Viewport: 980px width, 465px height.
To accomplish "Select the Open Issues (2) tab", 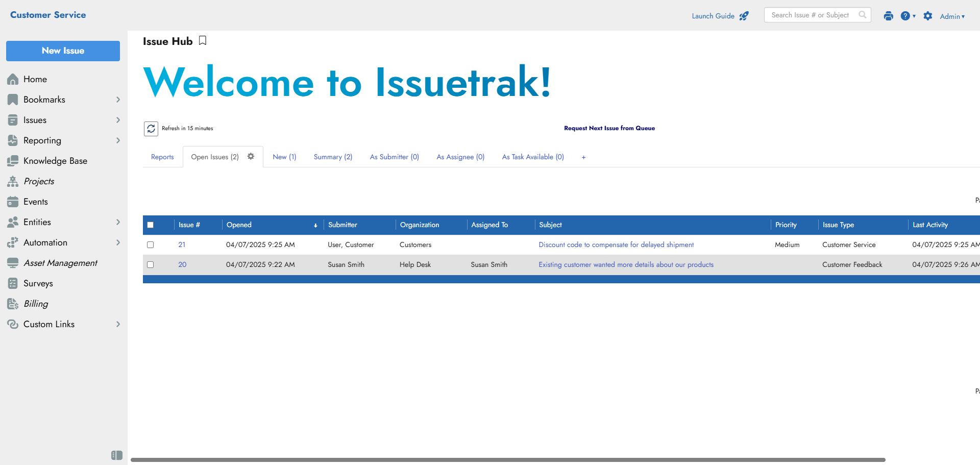I will pos(215,157).
